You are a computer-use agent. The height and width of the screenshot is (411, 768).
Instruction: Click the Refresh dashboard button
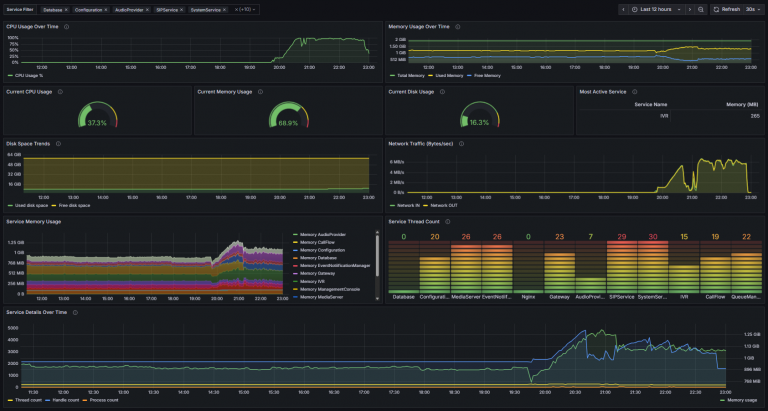click(x=727, y=9)
